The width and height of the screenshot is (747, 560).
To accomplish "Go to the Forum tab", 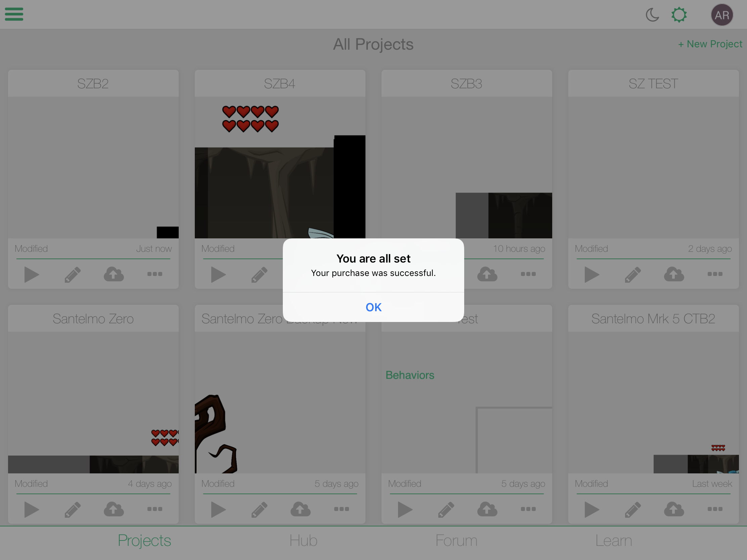I will (456, 541).
